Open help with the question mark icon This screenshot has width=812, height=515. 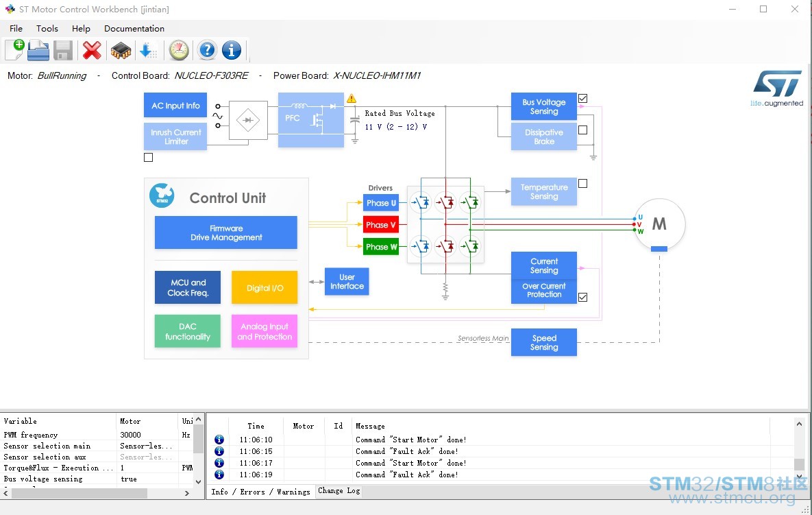(x=207, y=50)
